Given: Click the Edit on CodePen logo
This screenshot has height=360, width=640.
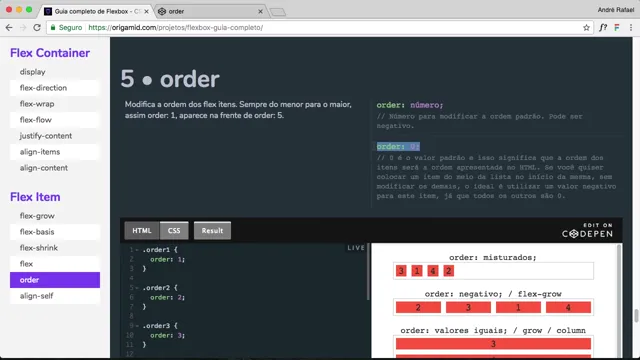Looking at the screenshot, I should 587,231.
